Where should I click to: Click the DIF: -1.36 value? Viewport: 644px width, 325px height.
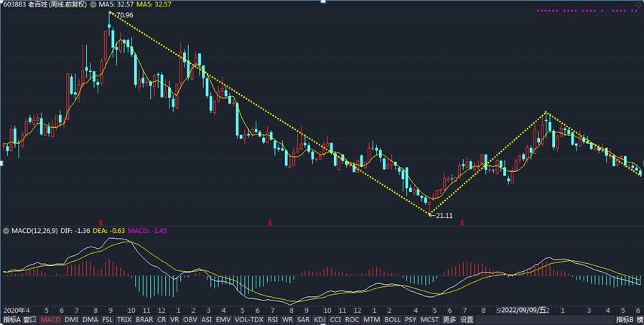click(75, 232)
